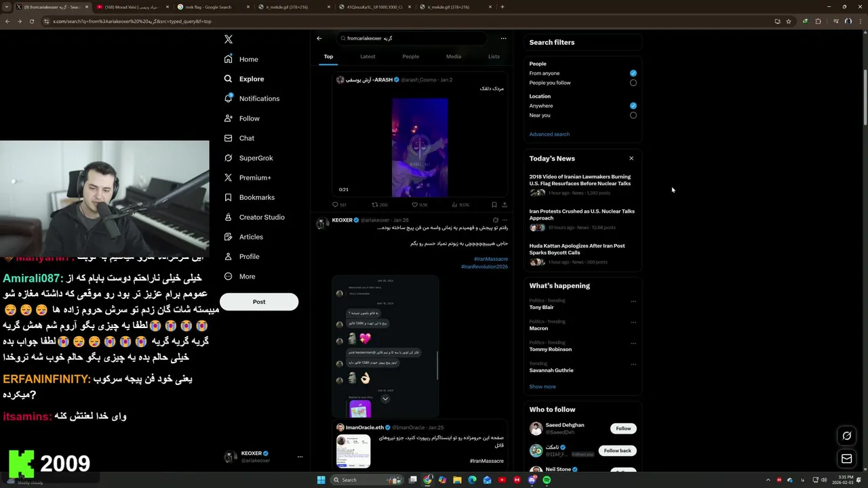Open Notifications in the sidebar
Screen dimensions: 868x488
[252, 98]
